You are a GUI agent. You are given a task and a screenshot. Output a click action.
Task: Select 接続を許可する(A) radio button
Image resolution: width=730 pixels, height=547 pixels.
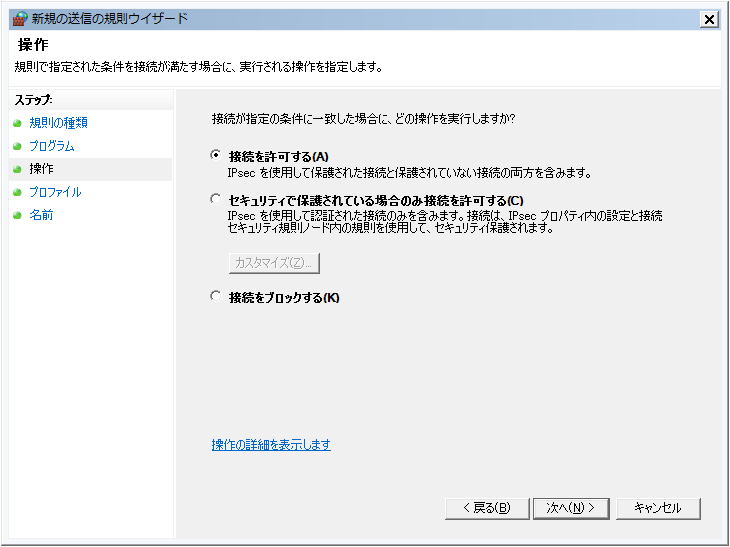pyautogui.click(x=216, y=156)
